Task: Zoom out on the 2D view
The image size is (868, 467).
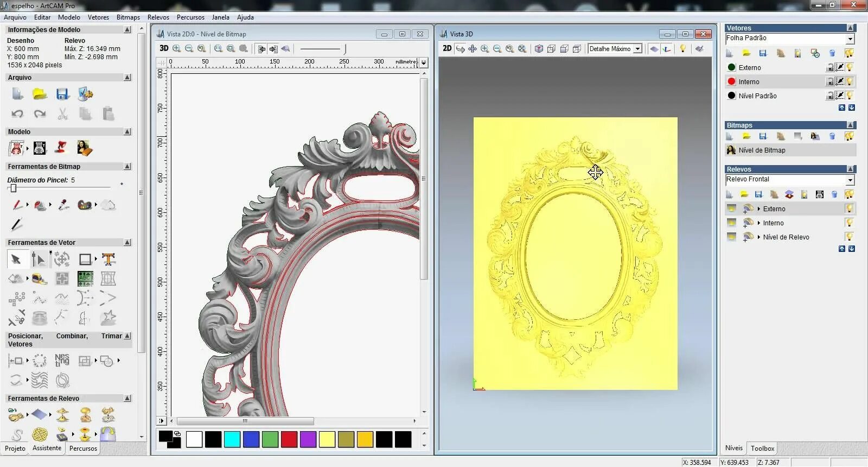Action: click(189, 48)
